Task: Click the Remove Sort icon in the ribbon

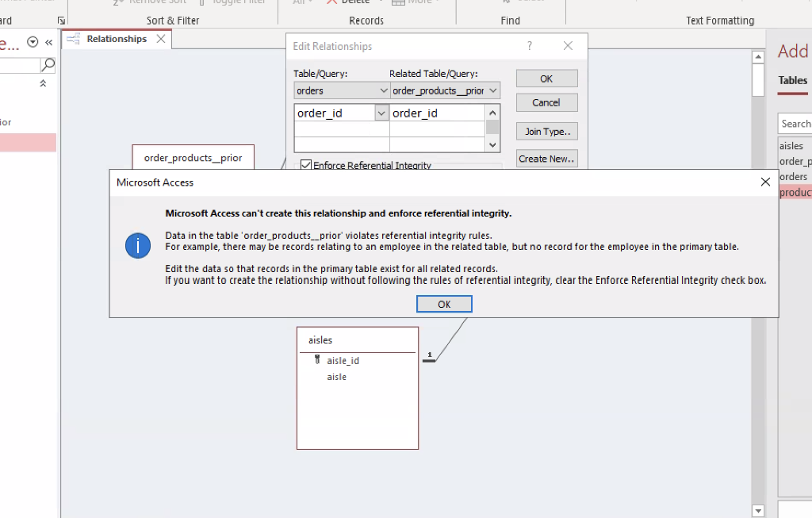Action: pyautogui.click(x=117, y=2)
